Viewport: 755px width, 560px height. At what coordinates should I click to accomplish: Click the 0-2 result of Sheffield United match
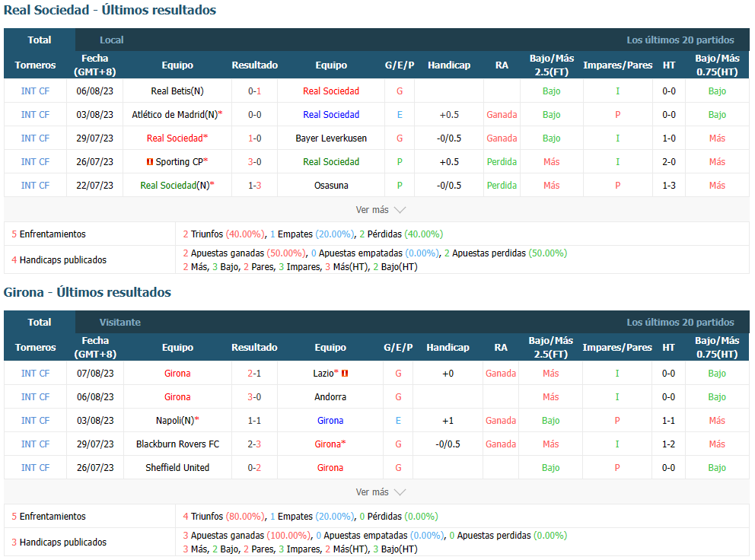[254, 467]
